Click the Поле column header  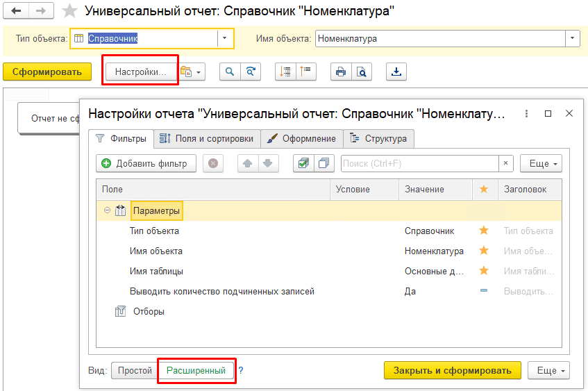[x=213, y=189]
